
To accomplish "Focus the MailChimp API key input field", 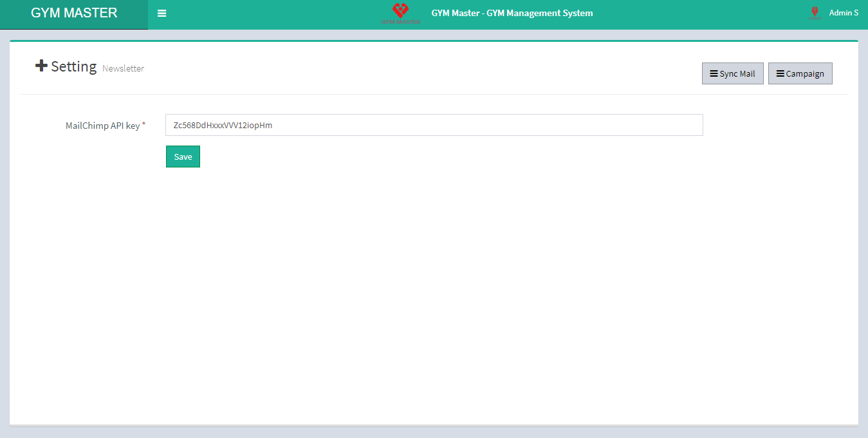I will tap(434, 125).
